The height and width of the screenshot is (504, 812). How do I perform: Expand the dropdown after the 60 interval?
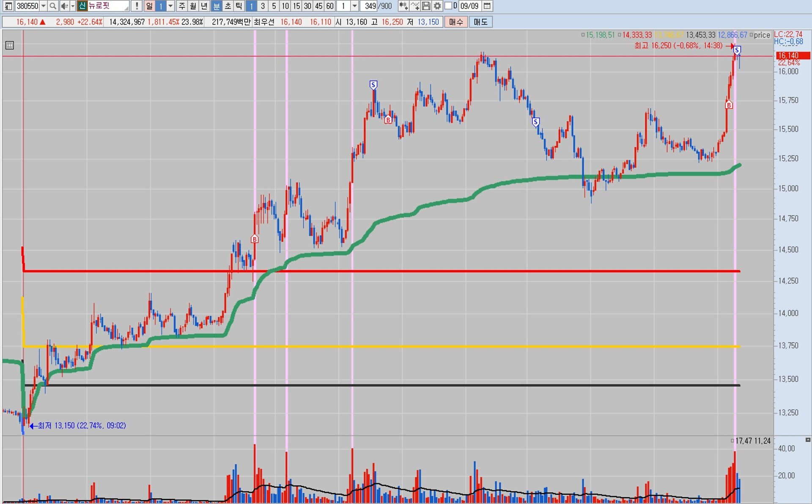point(355,6)
